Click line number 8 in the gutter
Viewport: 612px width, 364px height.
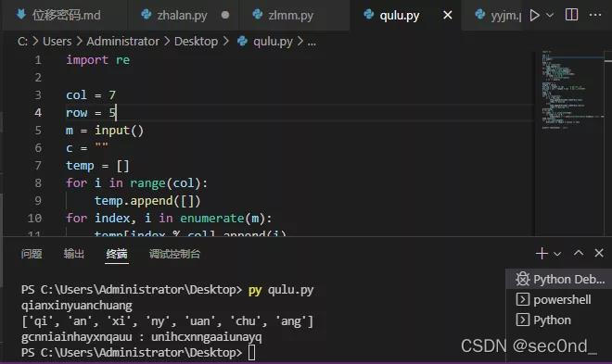tap(38, 183)
